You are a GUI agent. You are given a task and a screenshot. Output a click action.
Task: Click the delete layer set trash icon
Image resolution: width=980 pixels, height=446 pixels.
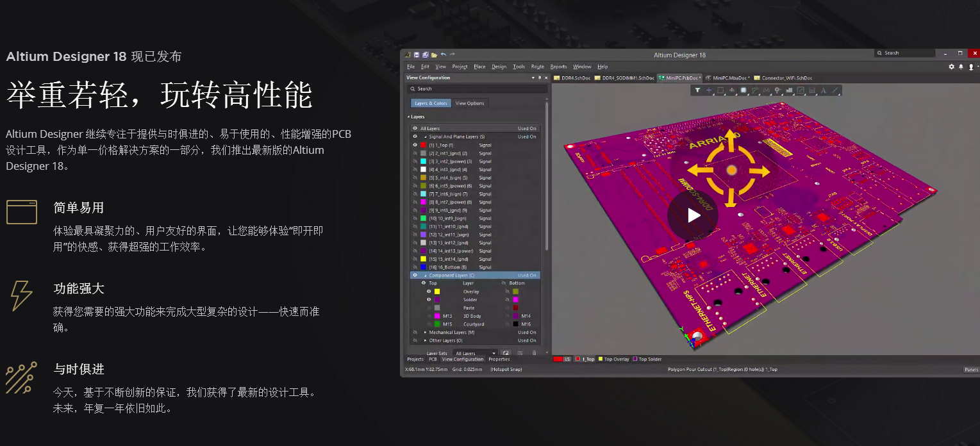click(534, 353)
